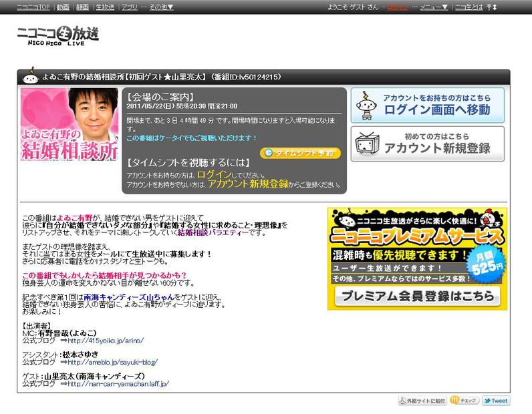This screenshot has width=532, height=414.
Task: Click the purple 結婚相談バラエティー text
Action: (x=213, y=232)
